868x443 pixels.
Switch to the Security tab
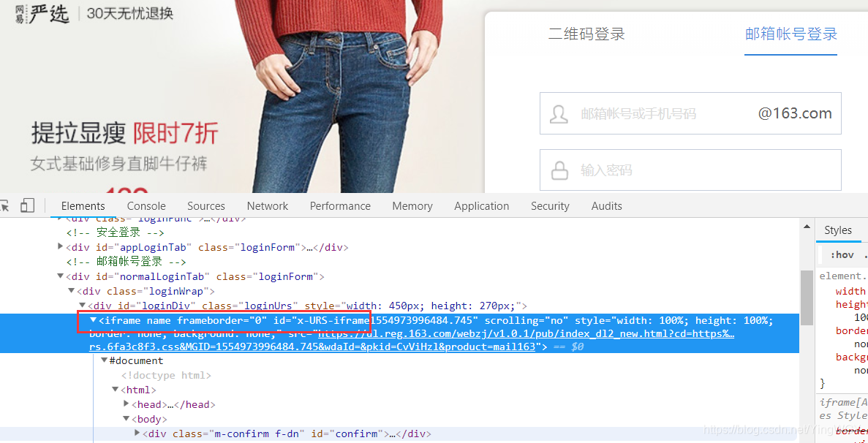(x=550, y=205)
